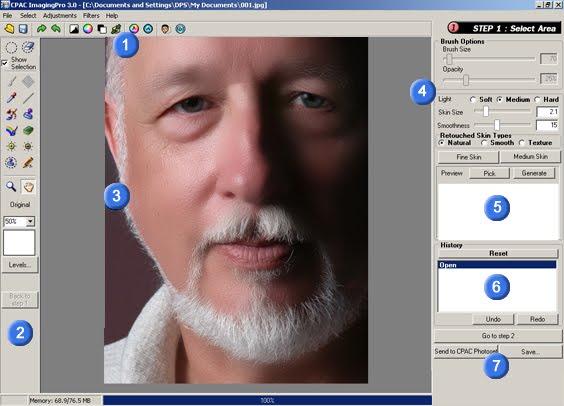Open the 50% zoom dropdown
The image size is (564, 406).
click(x=31, y=221)
